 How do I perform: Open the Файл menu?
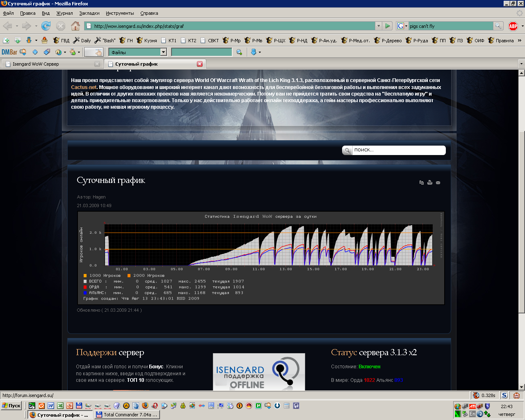point(8,13)
